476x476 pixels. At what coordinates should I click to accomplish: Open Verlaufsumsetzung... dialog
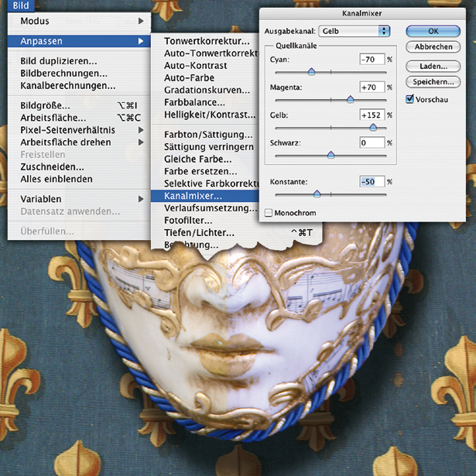pos(211,208)
